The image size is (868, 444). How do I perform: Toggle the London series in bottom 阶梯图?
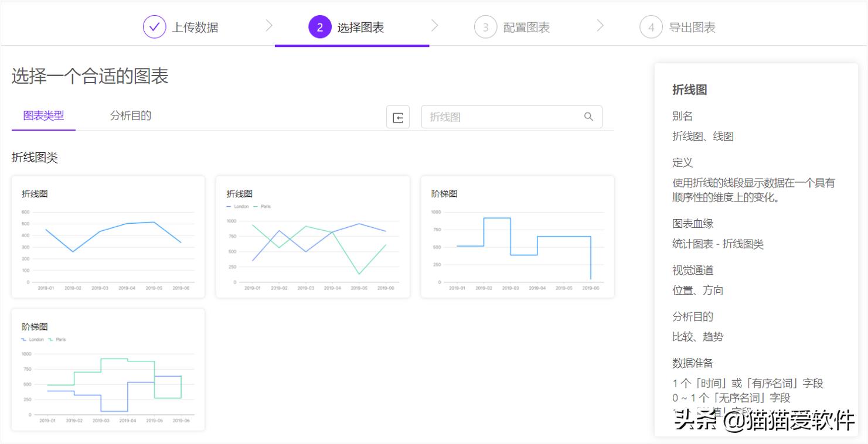coord(24,339)
